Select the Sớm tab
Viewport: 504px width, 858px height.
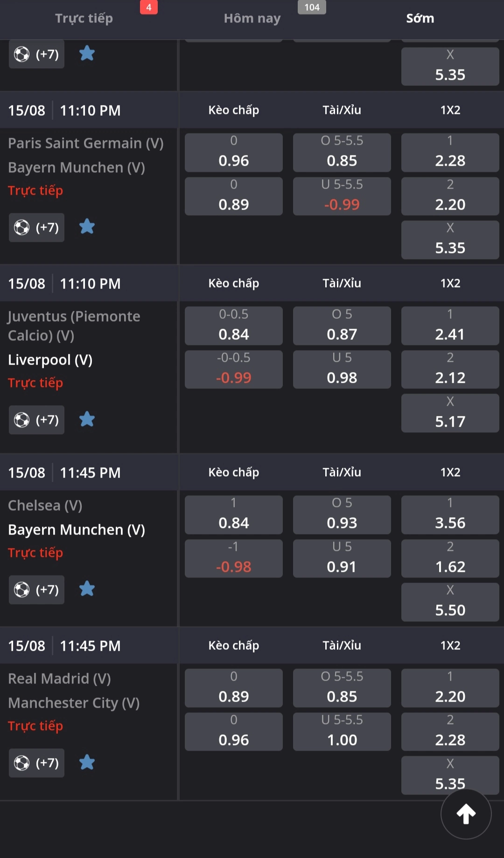(420, 19)
